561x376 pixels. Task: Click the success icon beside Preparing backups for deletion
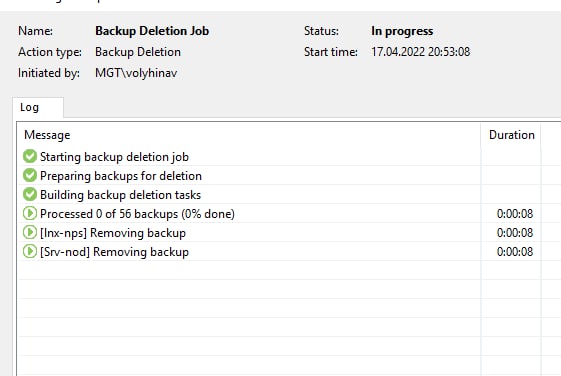(x=30, y=175)
